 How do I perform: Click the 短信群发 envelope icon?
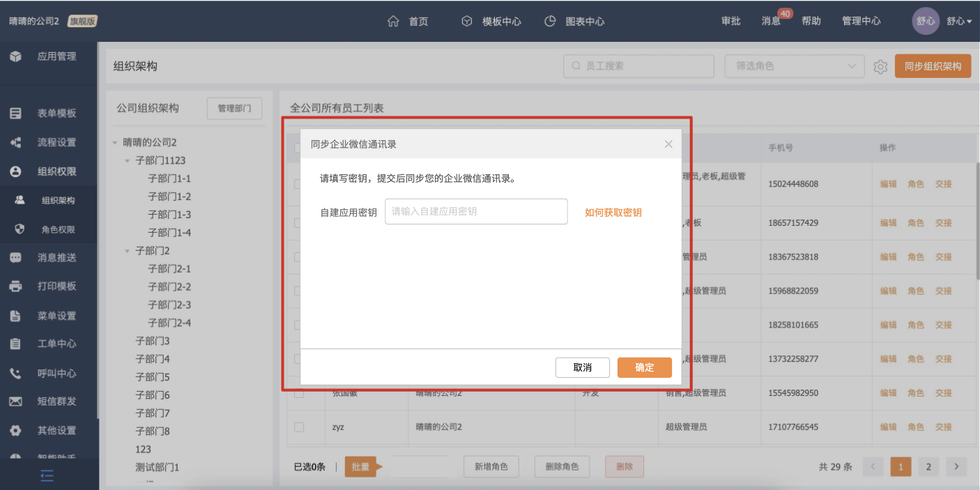pyautogui.click(x=15, y=401)
